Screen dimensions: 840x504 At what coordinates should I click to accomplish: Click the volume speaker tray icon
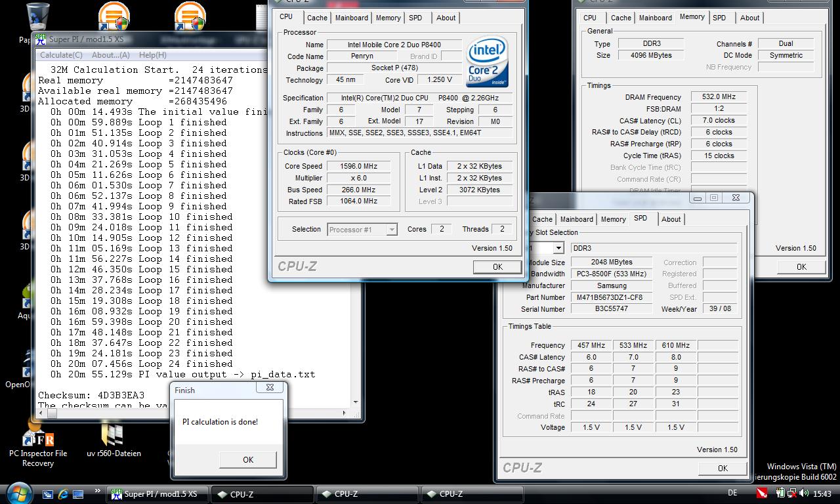804,493
